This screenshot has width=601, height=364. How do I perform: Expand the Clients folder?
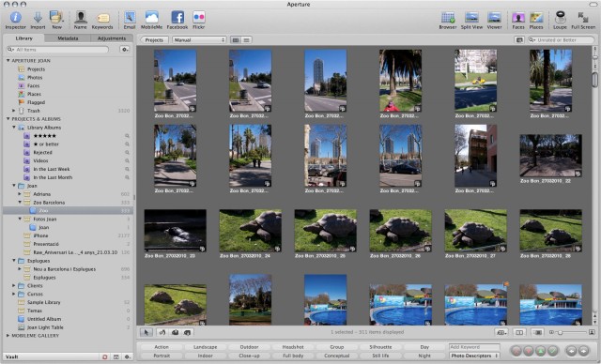[14, 285]
